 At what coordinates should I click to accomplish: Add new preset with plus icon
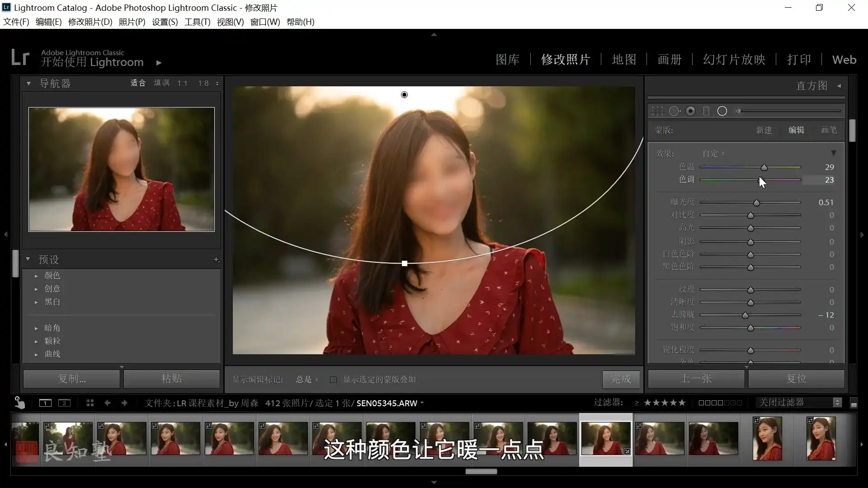click(x=216, y=259)
